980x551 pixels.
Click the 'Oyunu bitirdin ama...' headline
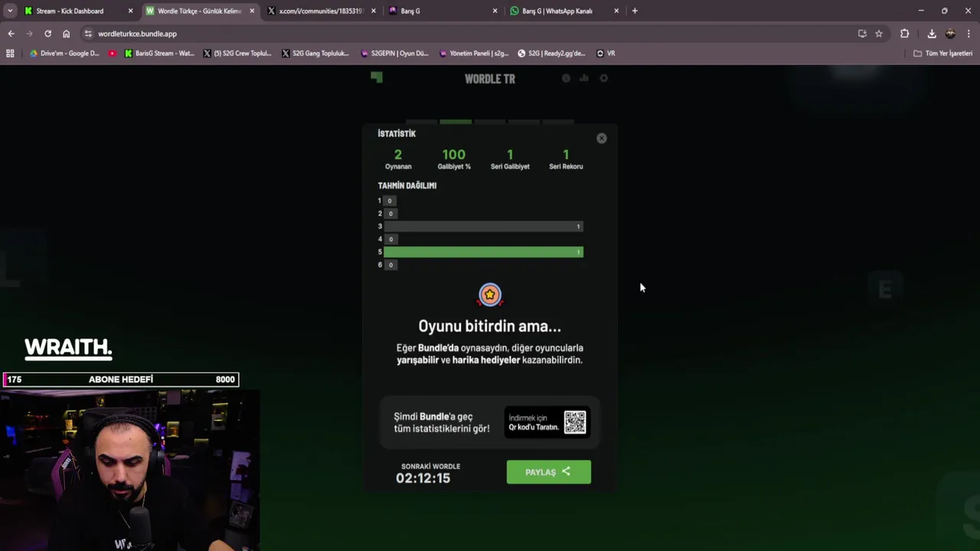[x=490, y=326]
